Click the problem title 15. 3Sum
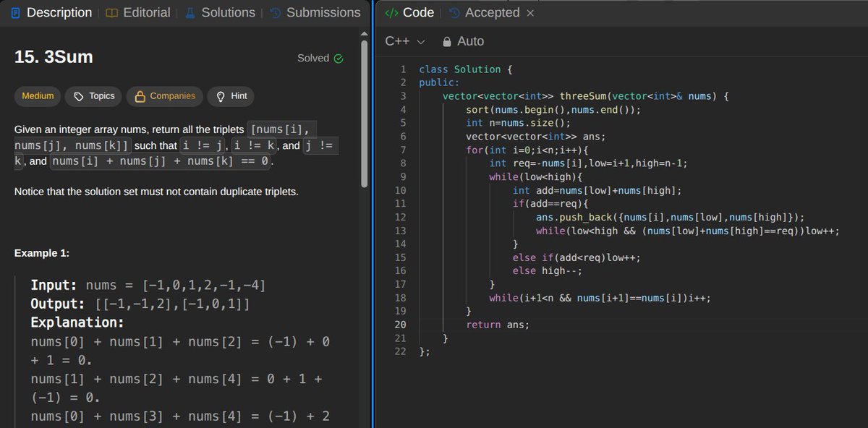868x428 pixels. pyautogui.click(x=54, y=57)
